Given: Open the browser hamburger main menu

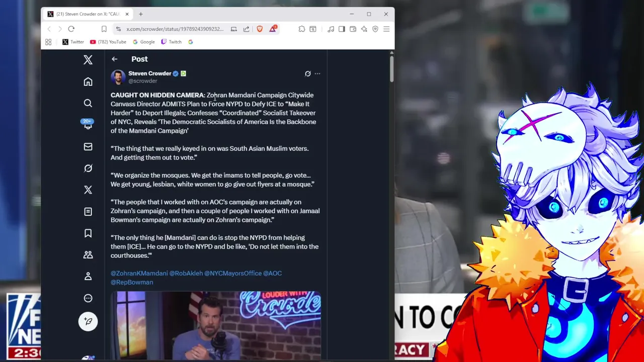Looking at the screenshot, I should click(x=386, y=29).
